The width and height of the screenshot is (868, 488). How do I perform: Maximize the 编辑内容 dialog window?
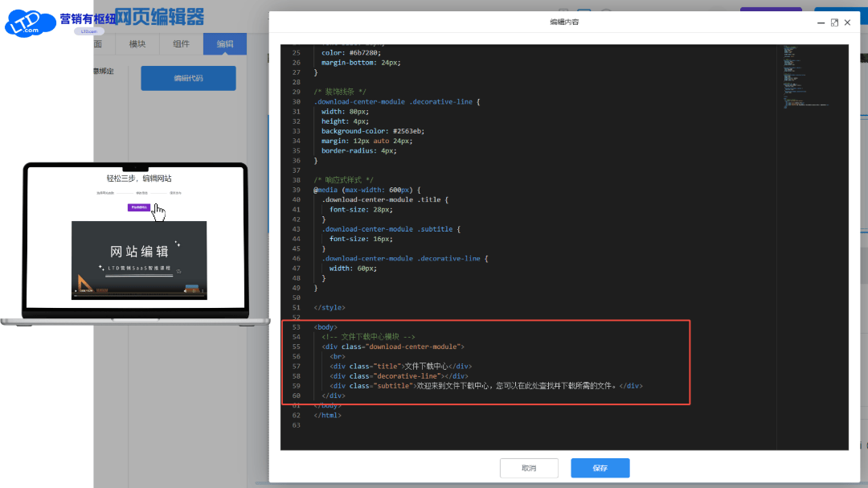tap(834, 23)
